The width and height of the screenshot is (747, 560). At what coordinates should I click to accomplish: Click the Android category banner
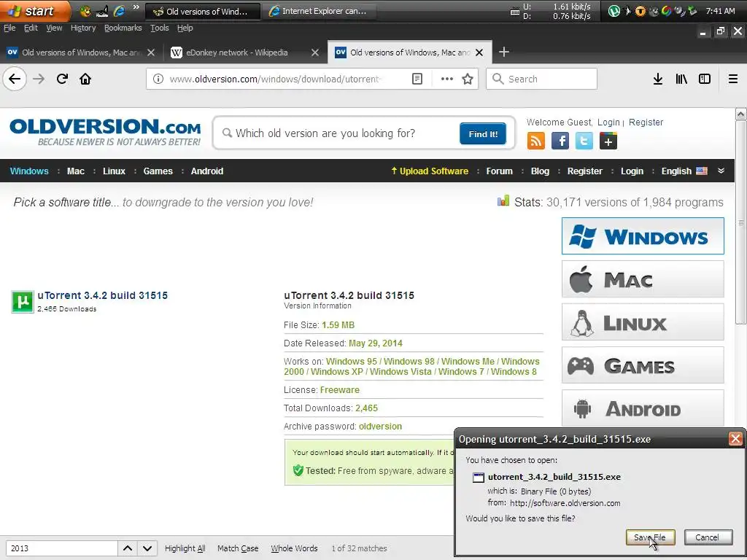click(643, 408)
